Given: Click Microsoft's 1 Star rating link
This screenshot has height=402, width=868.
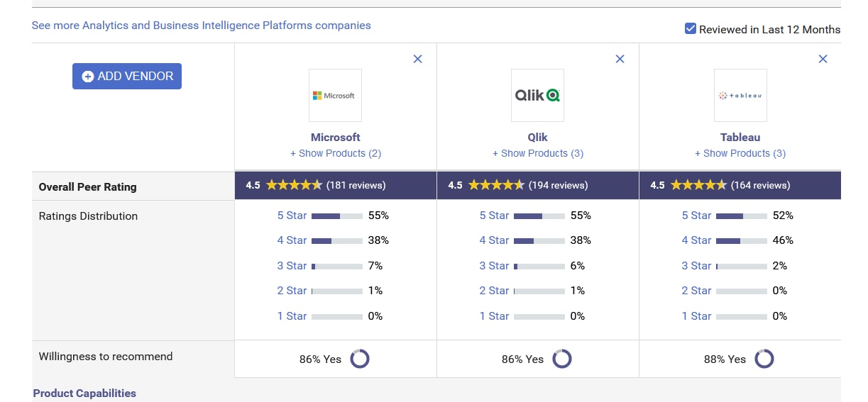Looking at the screenshot, I should [292, 316].
